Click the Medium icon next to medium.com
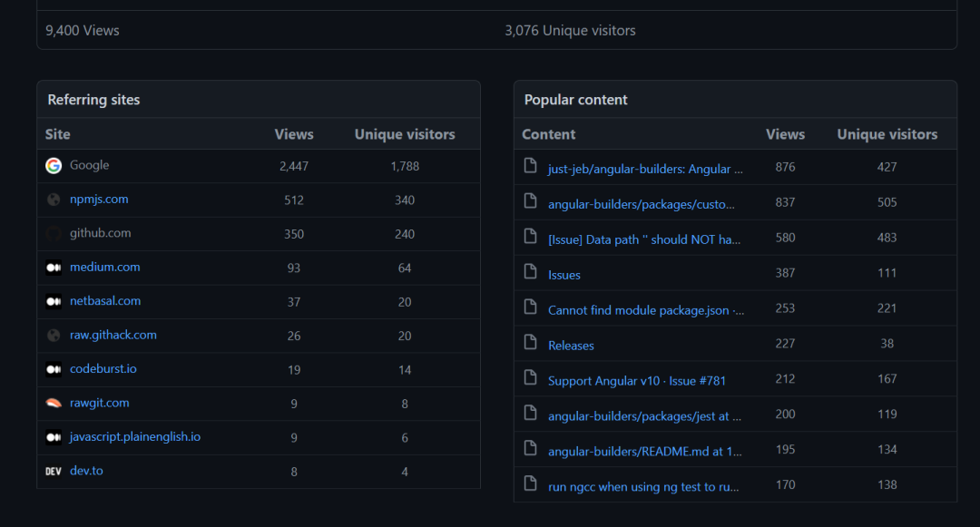This screenshot has width=980, height=527. point(54,268)
